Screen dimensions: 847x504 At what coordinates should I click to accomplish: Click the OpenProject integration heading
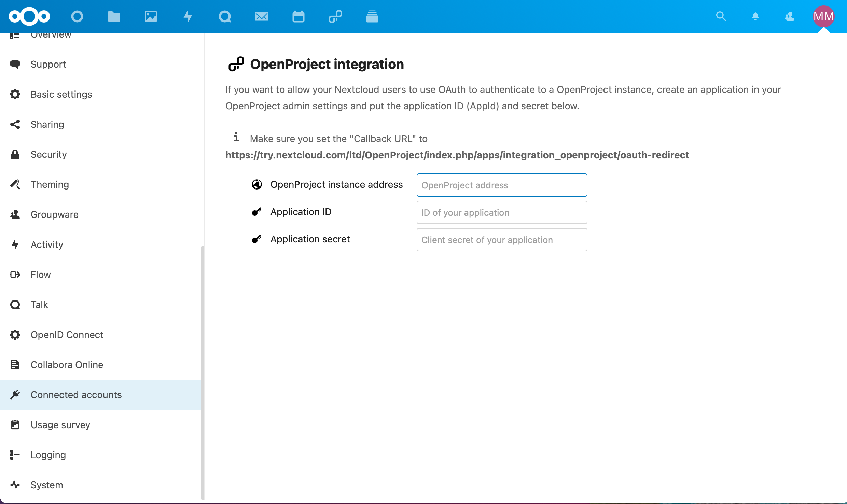pos(327,64)
